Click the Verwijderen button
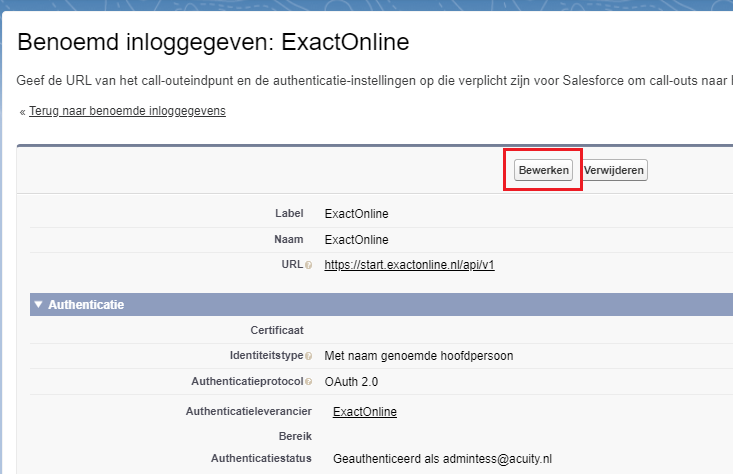 point(615,170)
